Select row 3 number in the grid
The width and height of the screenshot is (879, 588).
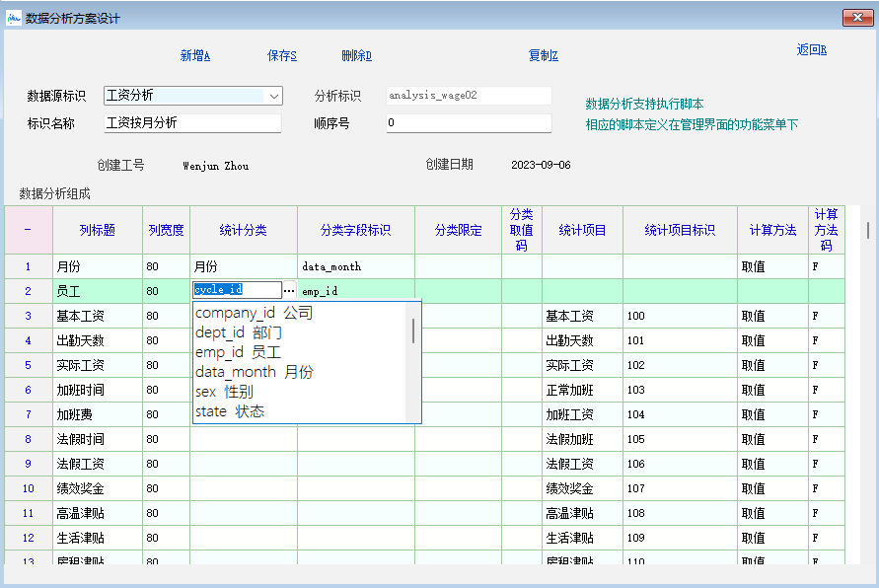(28, 316)
